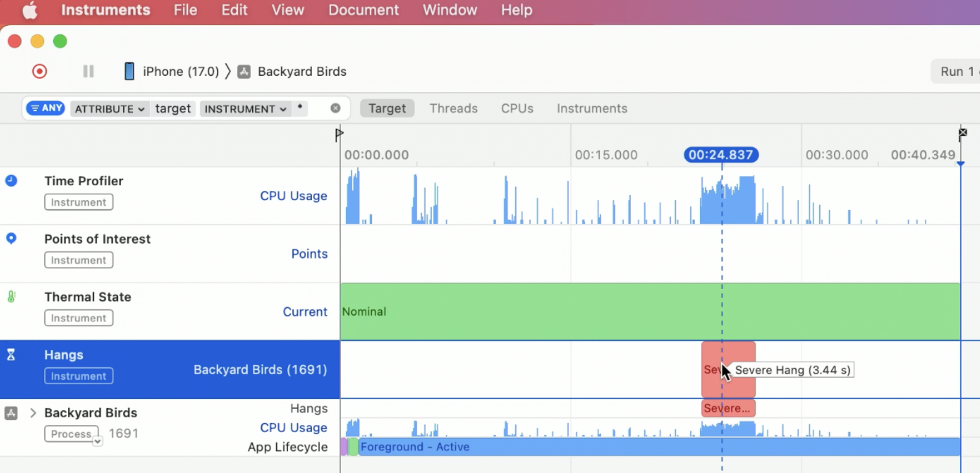Select the Points of Interest track

click(97, 238)
